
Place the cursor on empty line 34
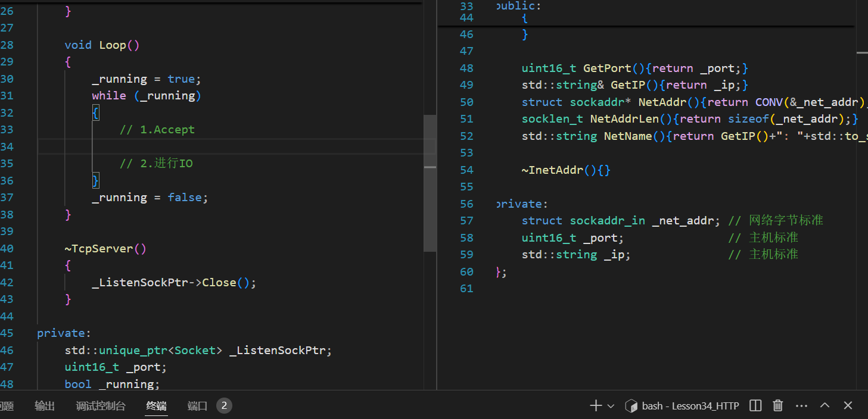tap(238, 146)
